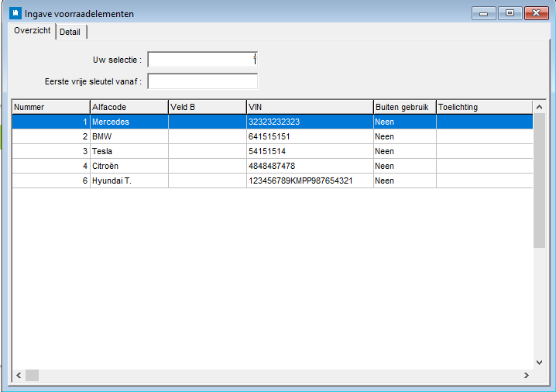556x392 pixels.
Task: Maximize the Ingave voorraadelementen window
Action: (510, 13)
